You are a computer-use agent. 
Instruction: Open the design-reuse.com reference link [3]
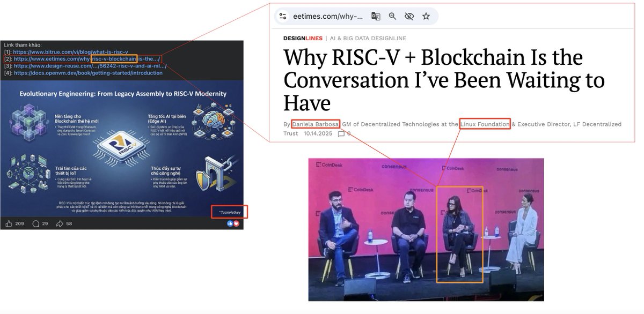(x=90, y=66)
